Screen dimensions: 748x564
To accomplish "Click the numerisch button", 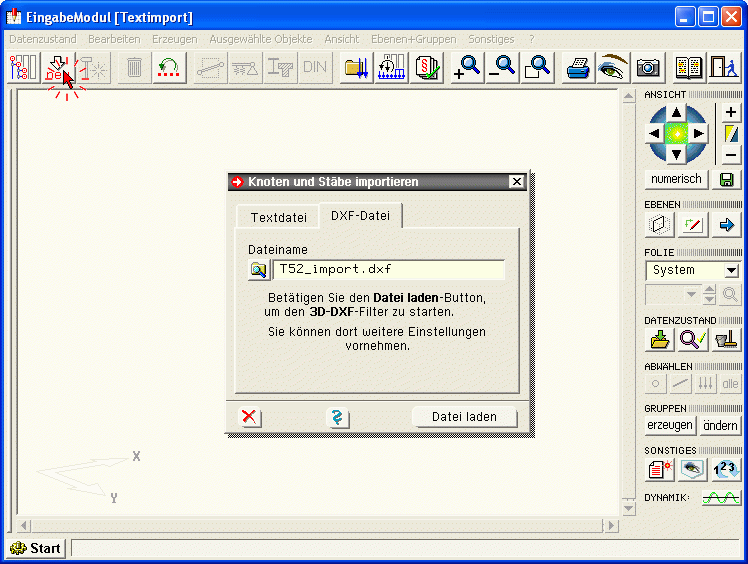I will tap(677, 179).
